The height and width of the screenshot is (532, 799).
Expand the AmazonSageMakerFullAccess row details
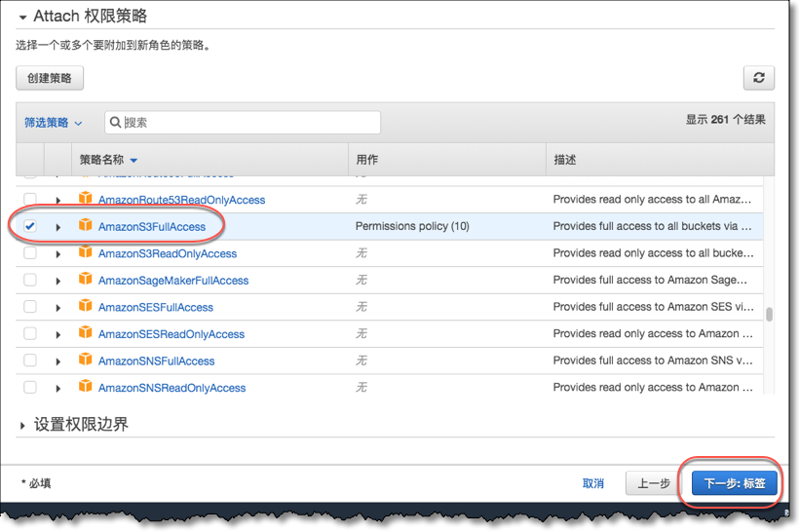pos(58,282)
